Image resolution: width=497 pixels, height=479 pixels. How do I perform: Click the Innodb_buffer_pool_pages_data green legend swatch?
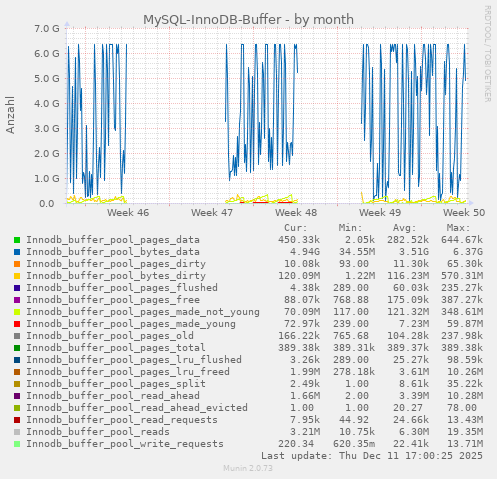[x=17, y=240]
